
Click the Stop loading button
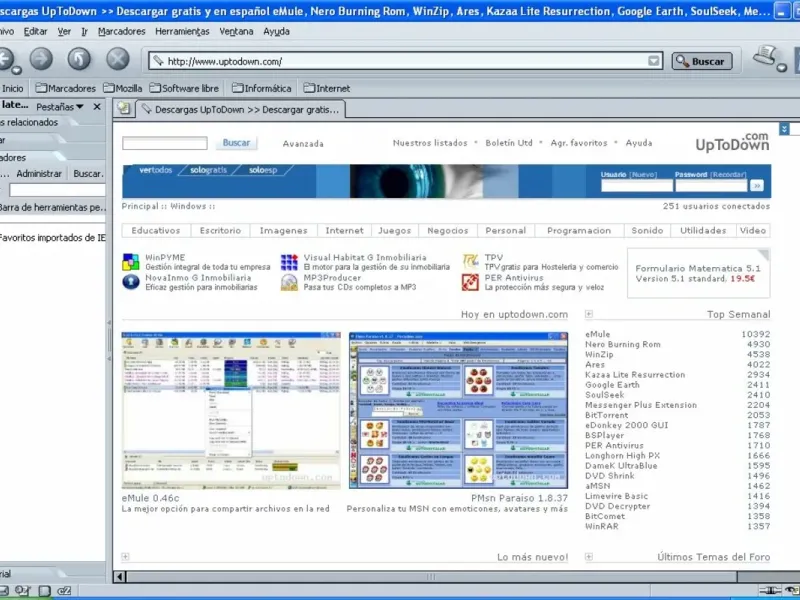click(x=118, y=59)
